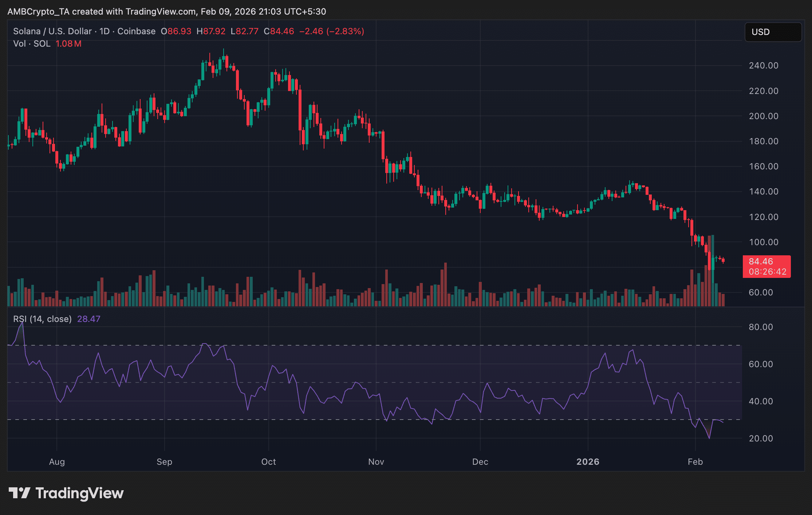Click the 80.00 RSI scale label

point(760,327)
